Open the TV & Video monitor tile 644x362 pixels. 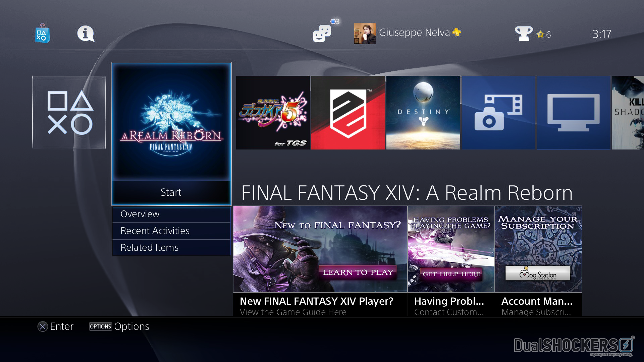[x=574, y=113]
